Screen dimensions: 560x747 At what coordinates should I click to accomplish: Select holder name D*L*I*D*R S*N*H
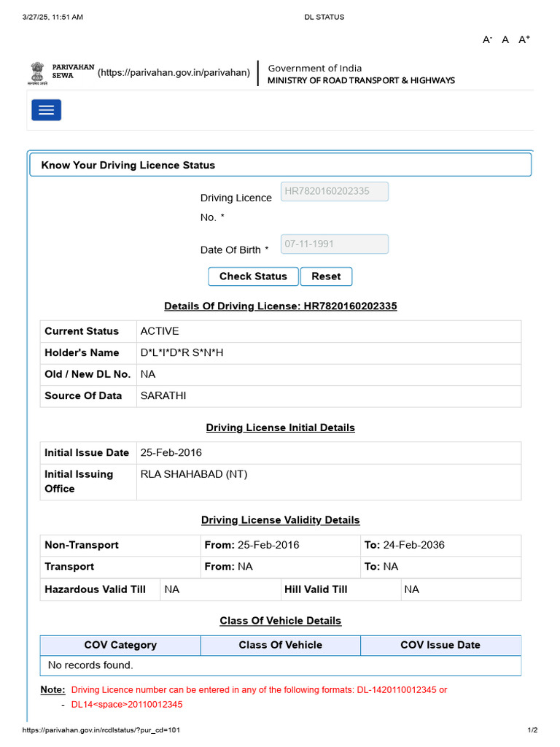click(182, 352)
